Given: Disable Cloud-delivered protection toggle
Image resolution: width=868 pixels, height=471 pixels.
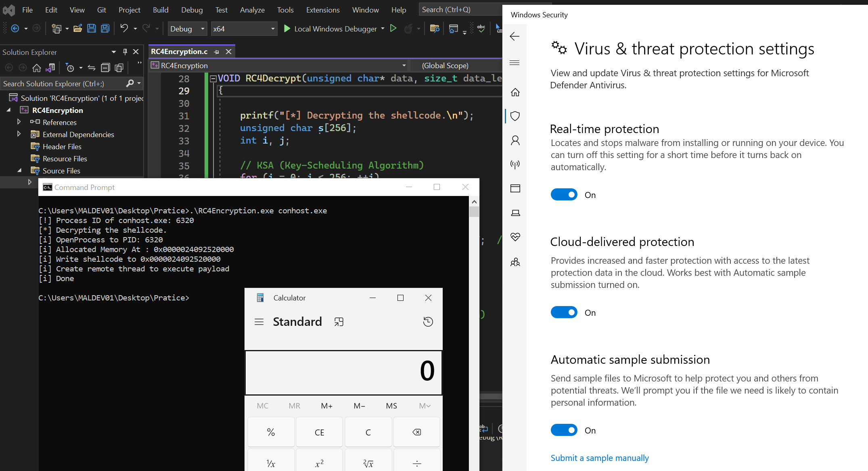Looking at the screenshot, I should click(564, 313).
